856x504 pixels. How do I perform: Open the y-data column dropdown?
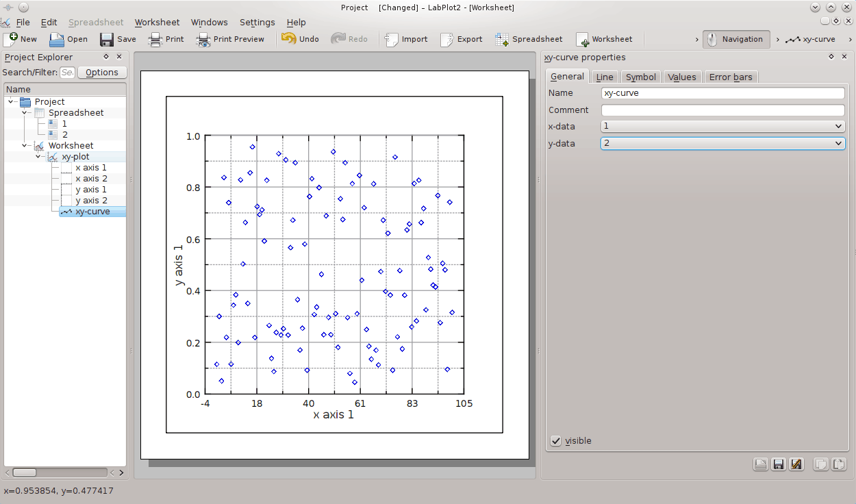(722, 143)
